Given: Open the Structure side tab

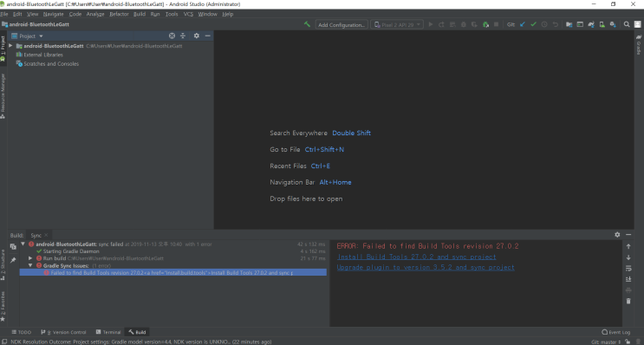Looking at the screenshot, I should click(x=3, y=264).
